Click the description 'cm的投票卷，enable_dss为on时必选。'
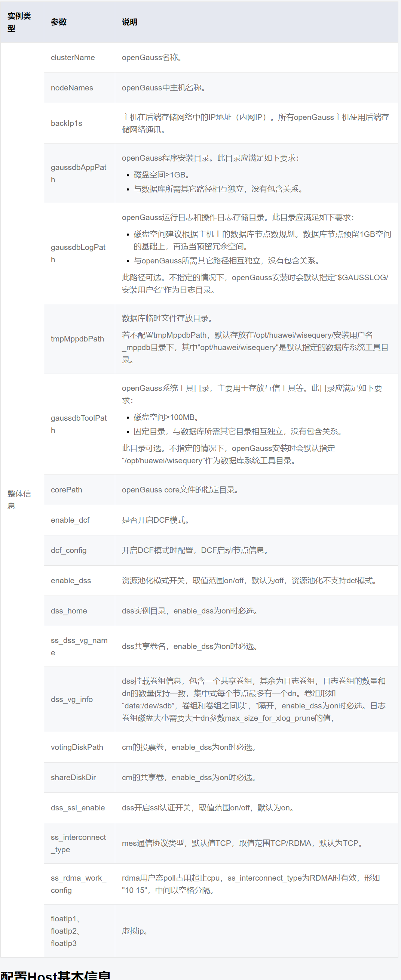This screenshot has height=980, width=401. (x=191, y=747)
